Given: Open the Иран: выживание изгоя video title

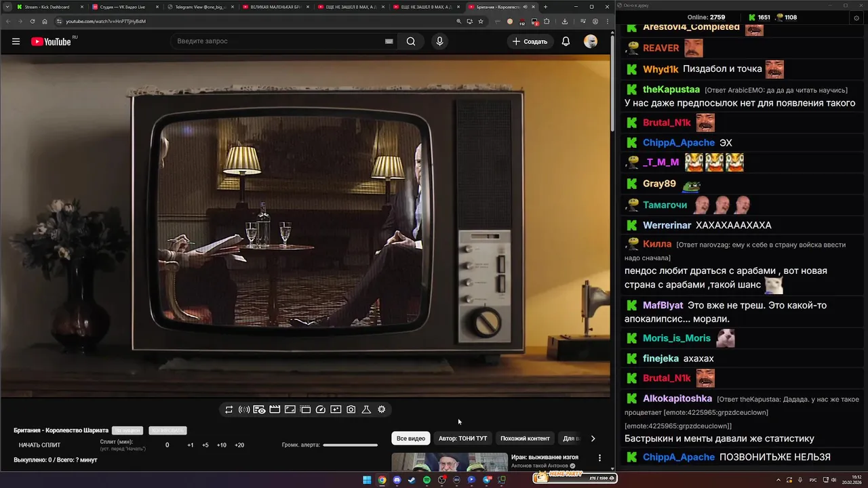Looking at the screenshot, I should tap(545, 457).
